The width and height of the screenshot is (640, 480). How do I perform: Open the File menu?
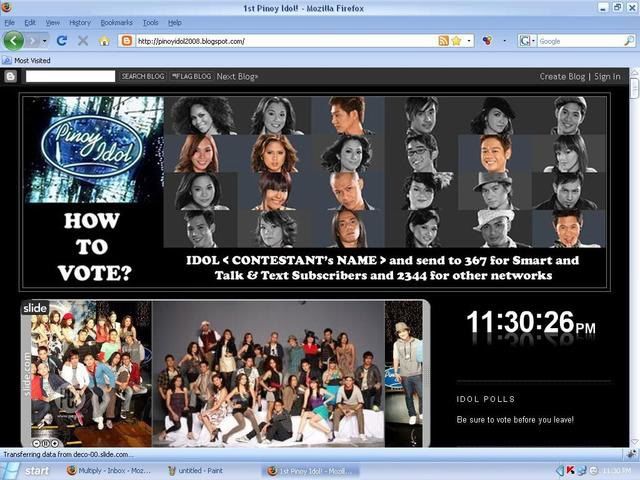pos(9,23)
